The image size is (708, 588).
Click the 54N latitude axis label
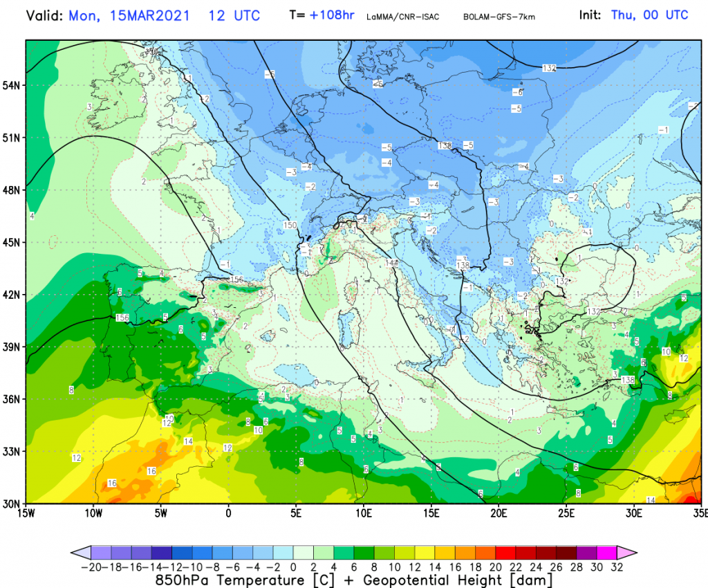tap(12, 86)
